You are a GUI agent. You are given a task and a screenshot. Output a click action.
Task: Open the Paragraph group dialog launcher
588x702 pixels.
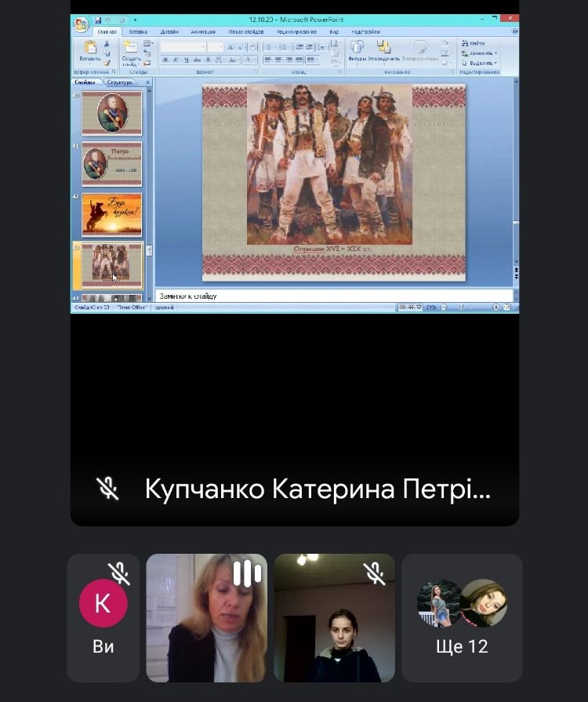(x=340, y=71)
